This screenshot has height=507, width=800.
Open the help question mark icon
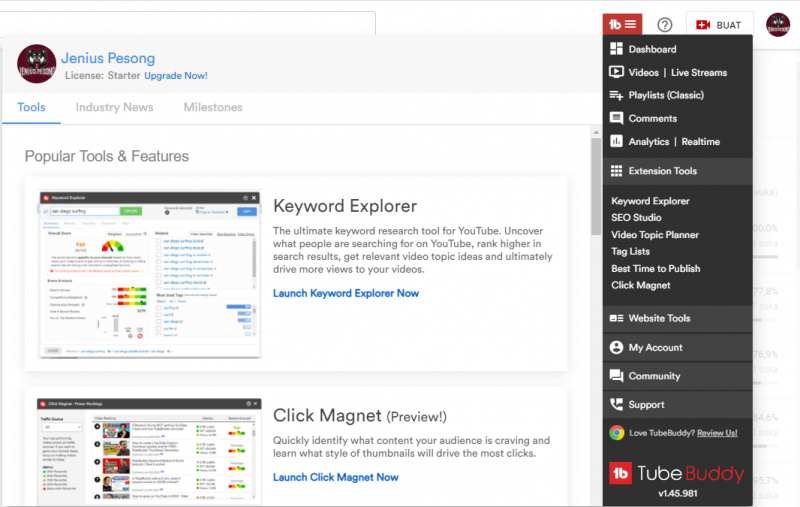pos(664,25)
